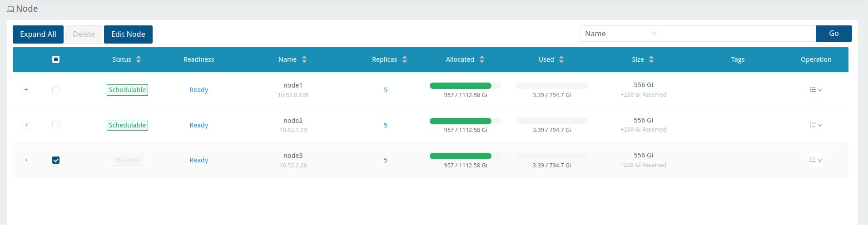Click Ready link for node2
The height and width of the screenshot is (225, 868).
point(199,125)
